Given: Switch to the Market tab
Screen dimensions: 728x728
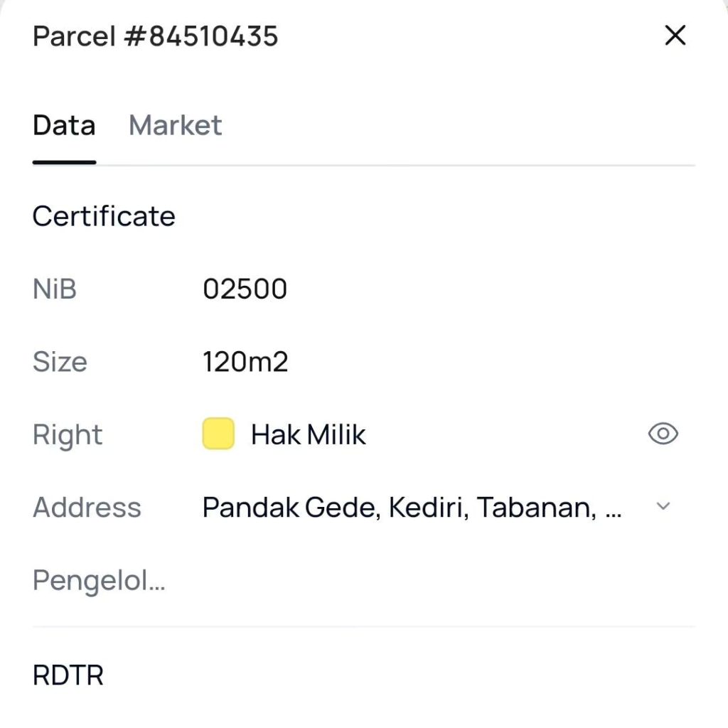Looking at the screenshot, I should pos(176,125).
